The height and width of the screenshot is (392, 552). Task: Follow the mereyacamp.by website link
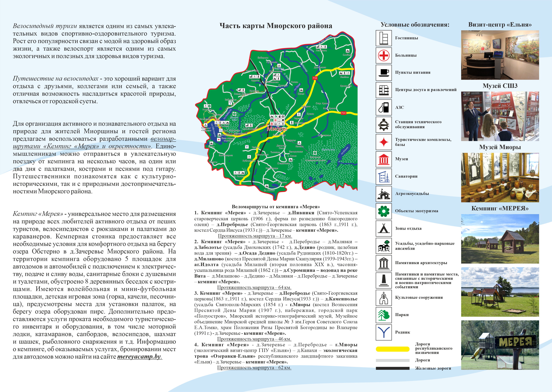click(x=140, y=356)
